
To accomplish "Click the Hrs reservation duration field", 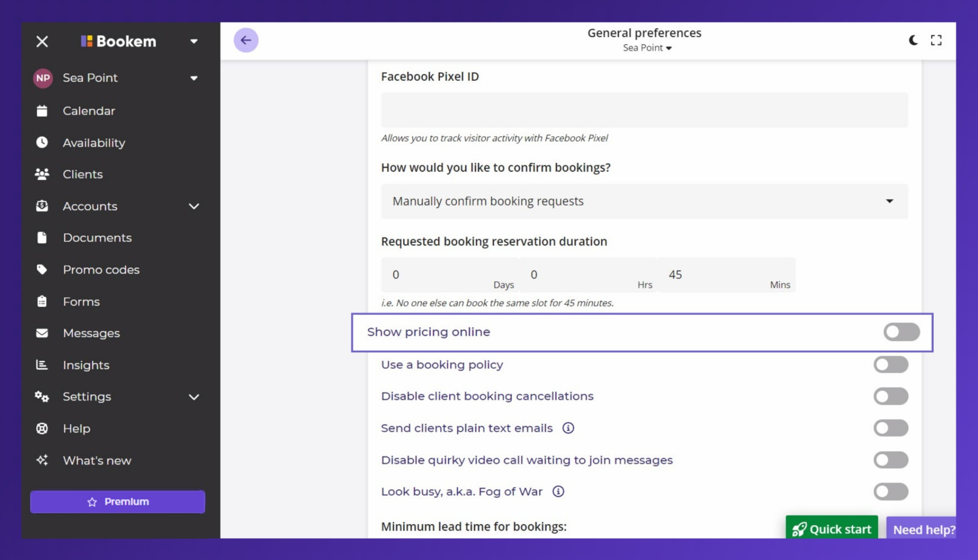I will [x=588, y=275].
